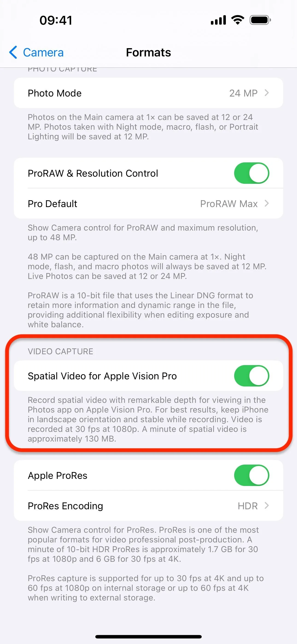Tap the HDR encoding value

pyautogui.click(x=247, y=506)
